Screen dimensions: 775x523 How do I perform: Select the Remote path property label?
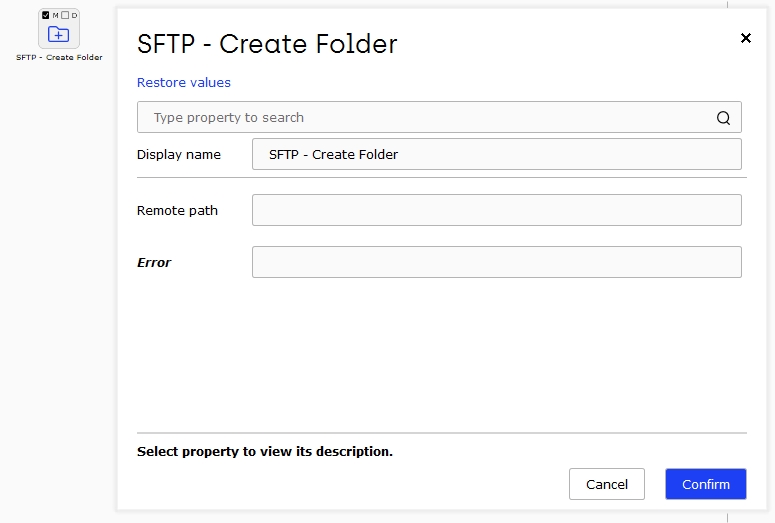tap(177, 211)
